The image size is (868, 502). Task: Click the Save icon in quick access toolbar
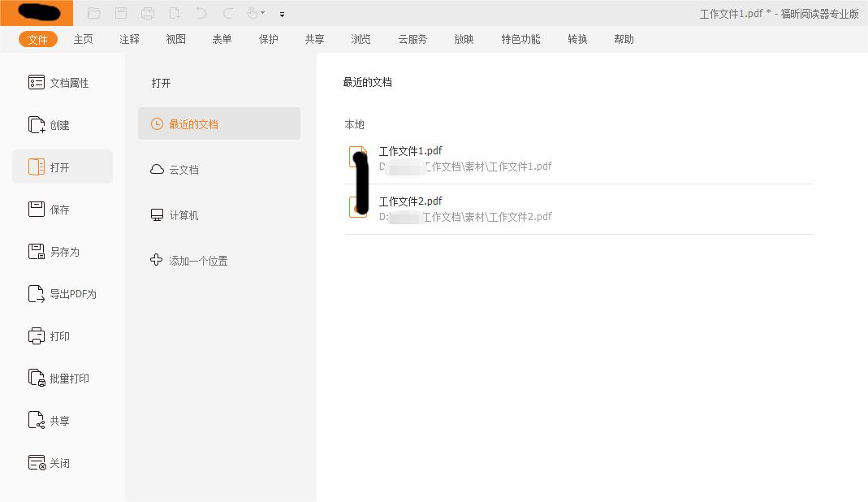122,13
